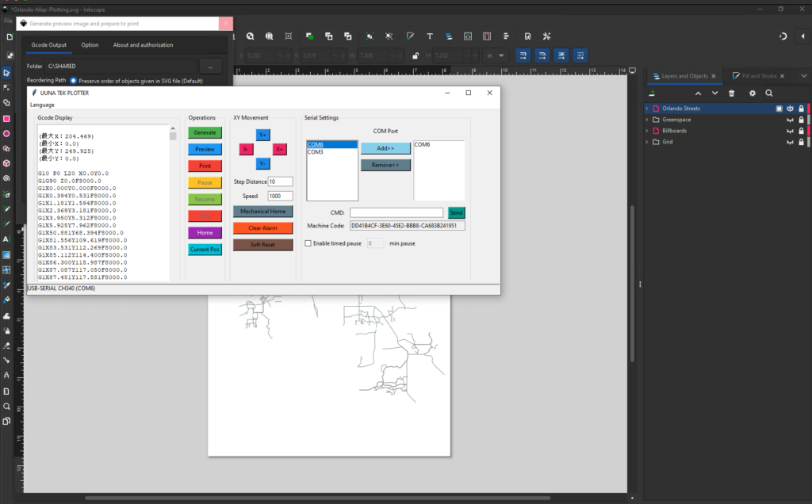The image size is (812, 504).
Task: Open the Layers panel settings gear
Action: (x=753, y=94)
